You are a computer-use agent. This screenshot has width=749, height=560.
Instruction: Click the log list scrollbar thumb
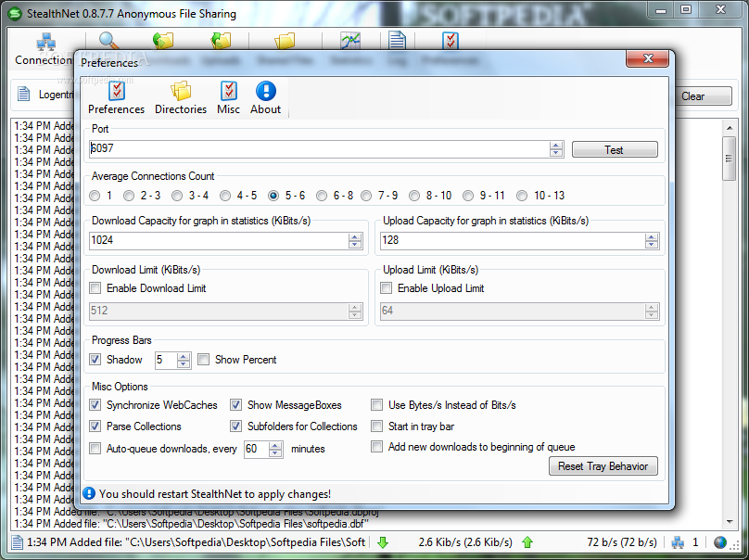point(730,159)
